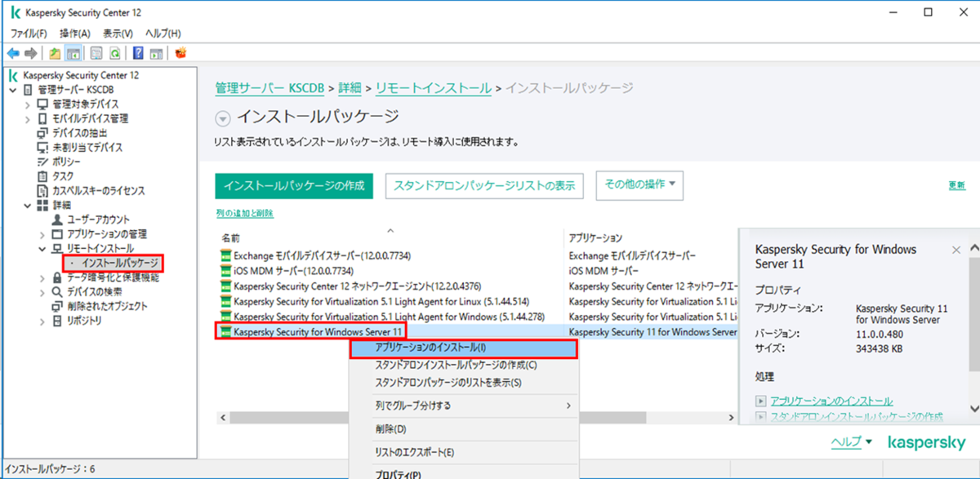This screenshot has width=980, height=479.
Task: Click the iOS MDM サーバー package icon
Action: (x=226, y=270)
